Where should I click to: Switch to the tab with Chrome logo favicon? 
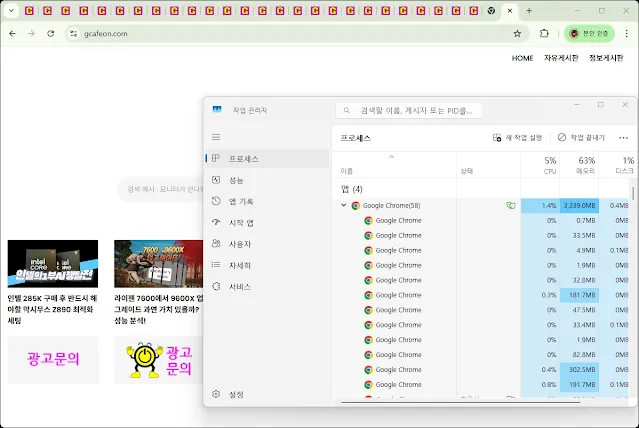pos(491,11)
